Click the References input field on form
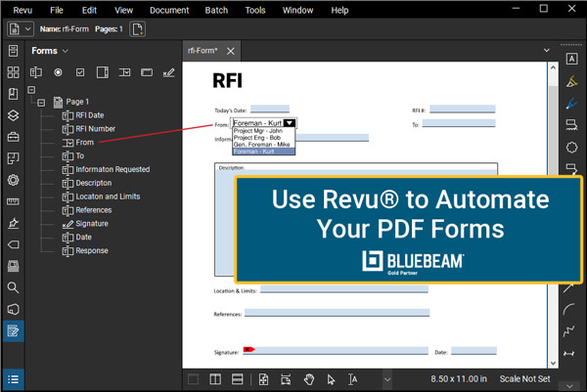587x392 pixels. (x=337, y=313)
